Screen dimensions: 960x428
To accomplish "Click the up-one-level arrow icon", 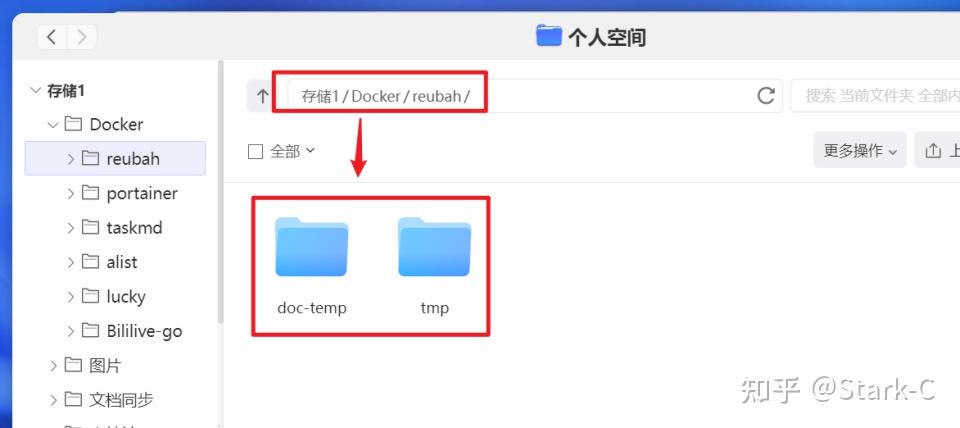I will [262, 96].
